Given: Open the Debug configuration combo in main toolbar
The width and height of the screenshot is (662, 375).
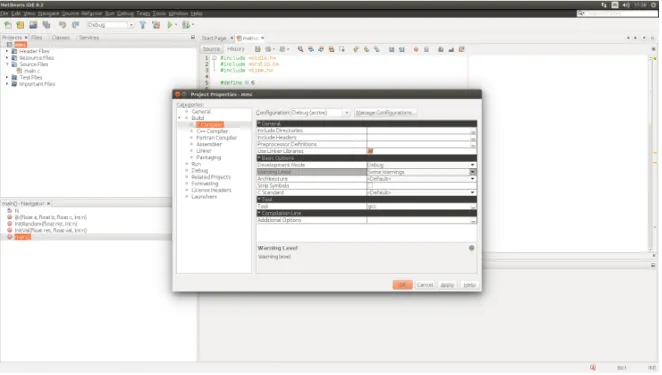Looking at the screenshot, I should pos(111,25).
